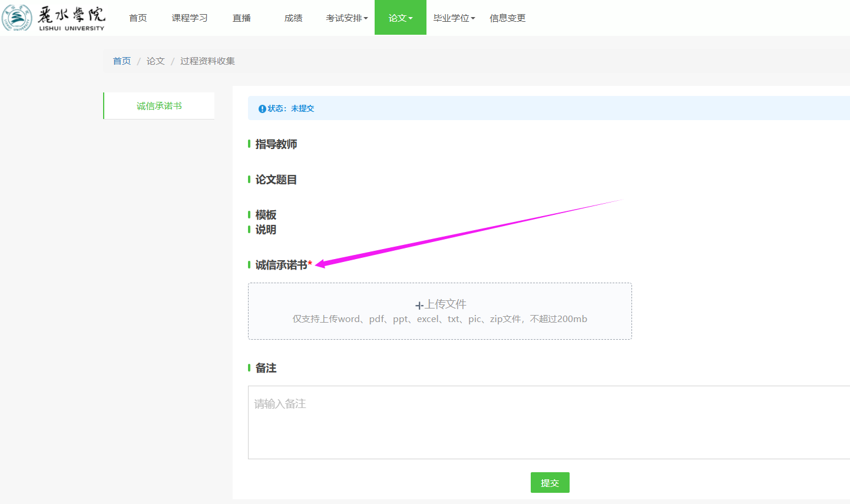
Task: Click the 模板 section heading
Action: point(266,215)
